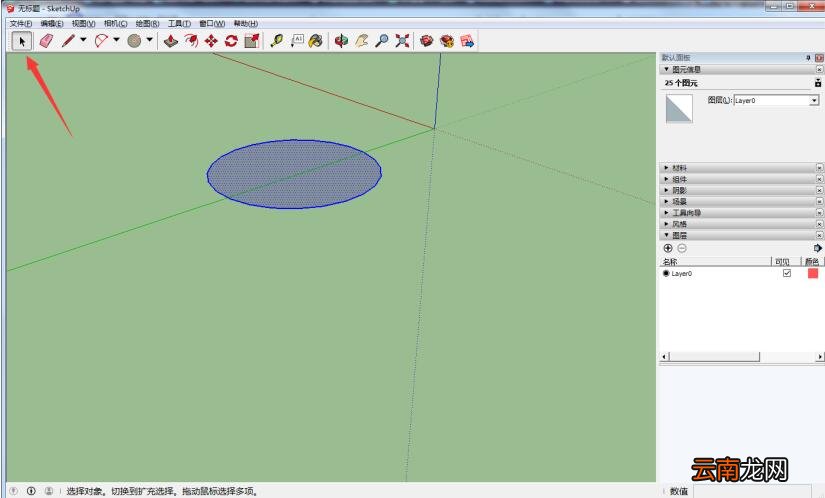
Task: Open the Extension Warehouse icon
Action: coord(447,41)
